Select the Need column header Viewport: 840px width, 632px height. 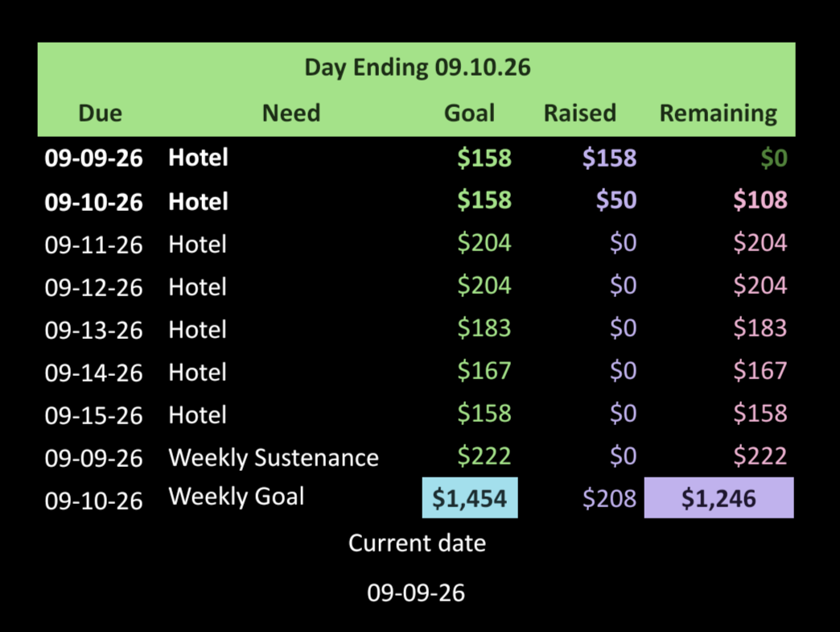(291, 113)
